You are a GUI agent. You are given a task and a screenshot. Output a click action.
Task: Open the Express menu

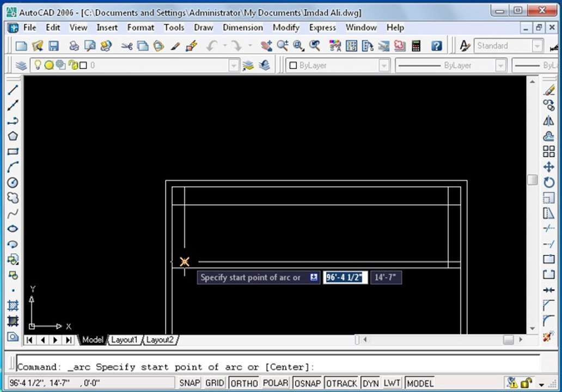coord(322,28)
